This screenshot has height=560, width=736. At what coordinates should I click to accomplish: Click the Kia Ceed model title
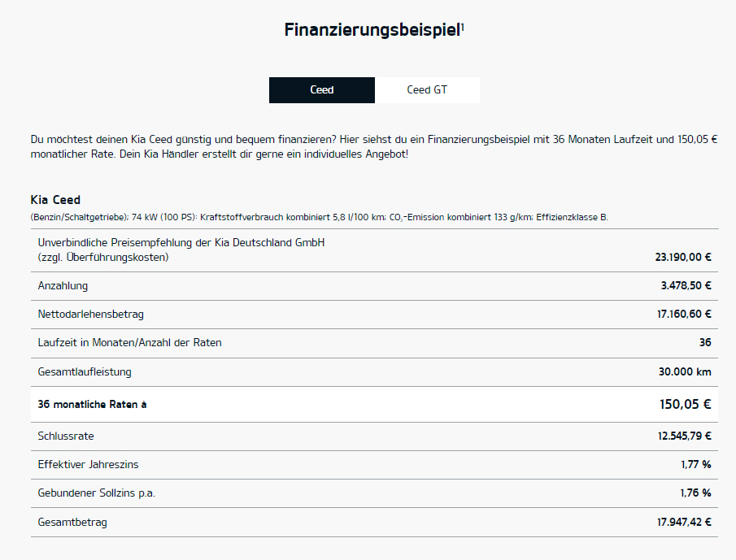pos(55,200)
